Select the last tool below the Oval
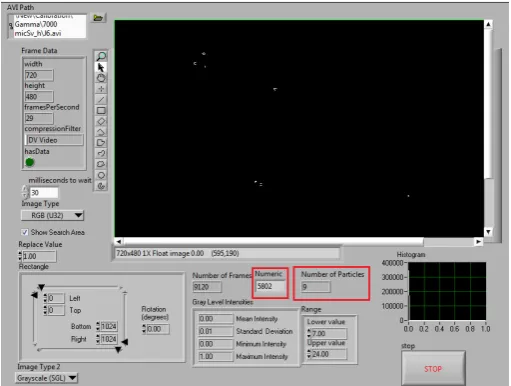 (x=101, y=186)
